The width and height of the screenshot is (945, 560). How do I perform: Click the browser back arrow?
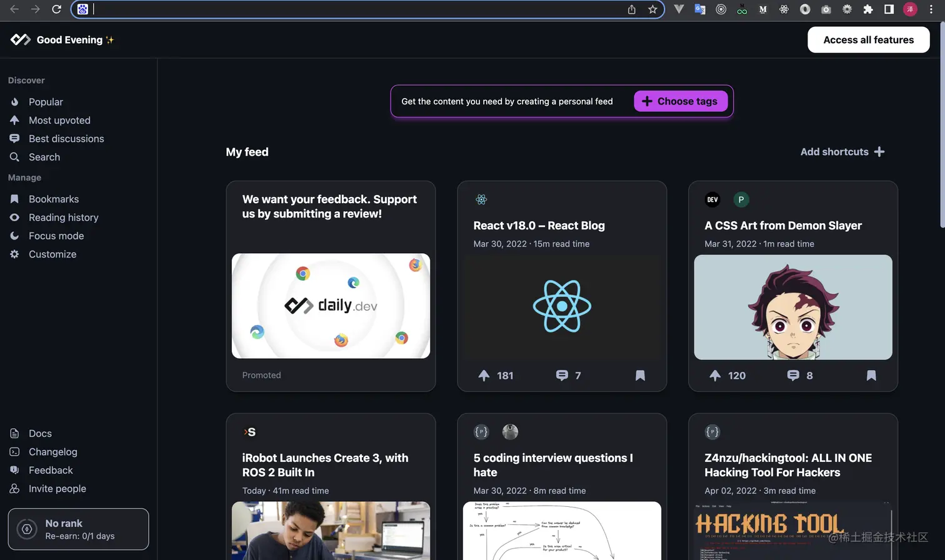click(14, 9)
